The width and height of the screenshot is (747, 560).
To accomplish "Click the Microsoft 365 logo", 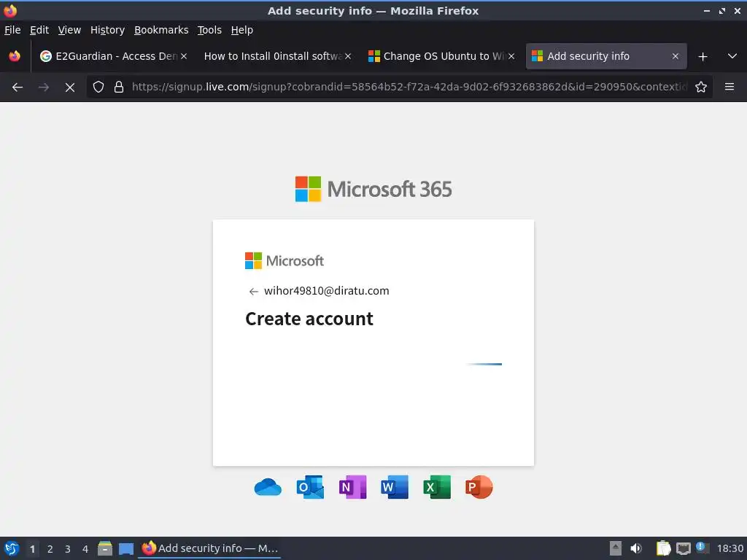I will [x=373, y=189].
